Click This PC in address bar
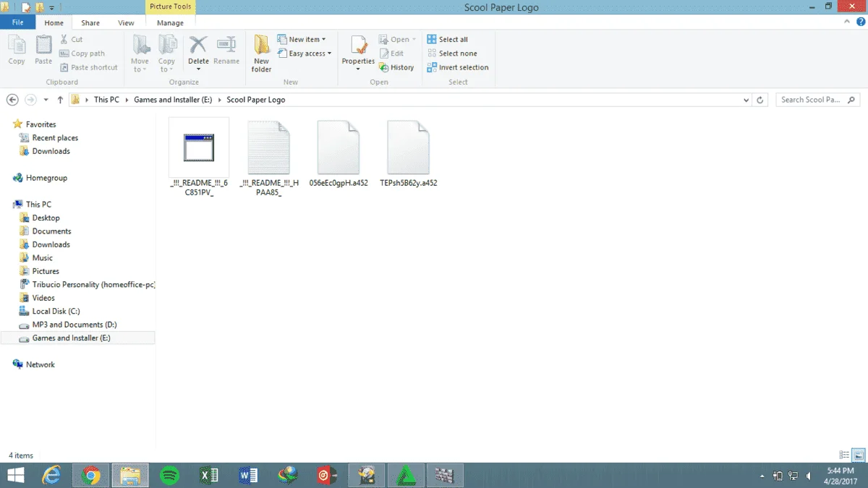This screenshot has height=488, width=868. 106,100
